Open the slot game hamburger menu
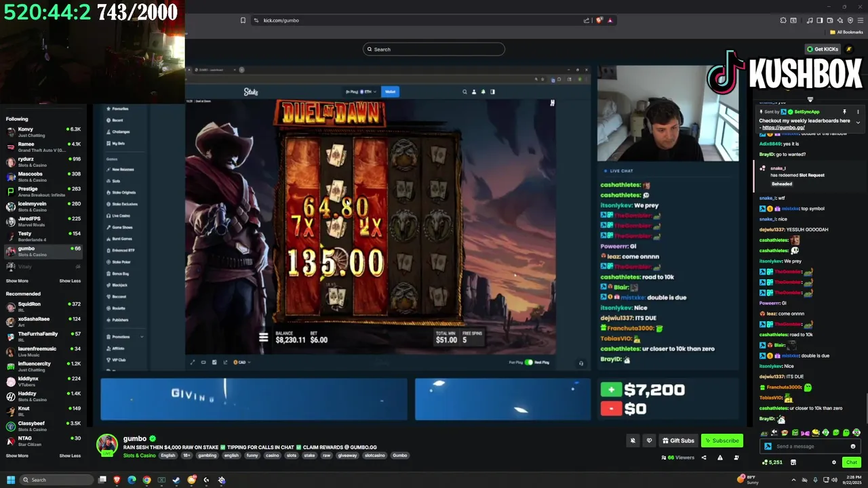This screenshot has width=868, height=488. point(264,338)
